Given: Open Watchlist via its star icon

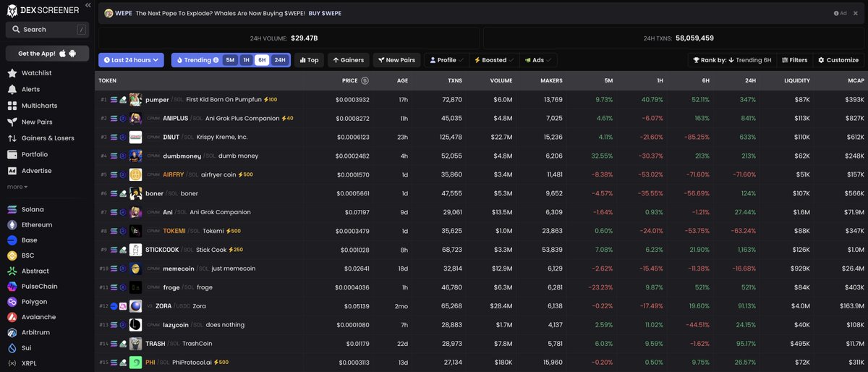Looking at the screenshot, I should (x=12, y=73).
